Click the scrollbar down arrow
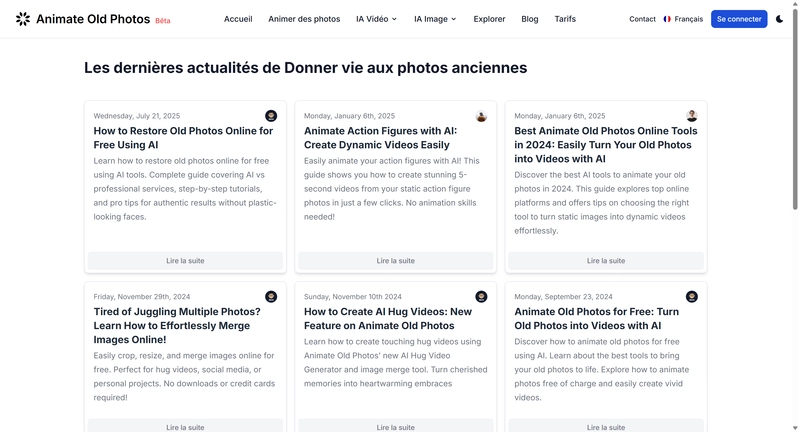The height and width of the screenshot is (432, 799). point(795,428)
